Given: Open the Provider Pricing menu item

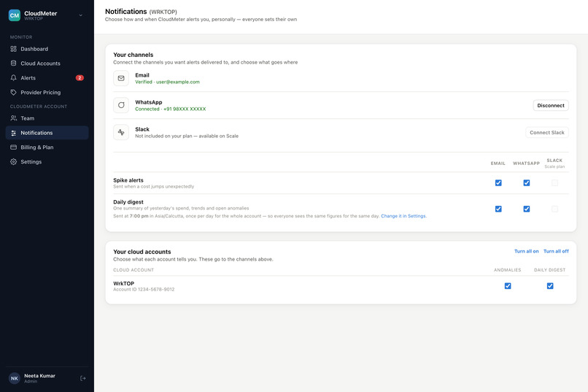Looking at the screenshot, I should point(47,92).
